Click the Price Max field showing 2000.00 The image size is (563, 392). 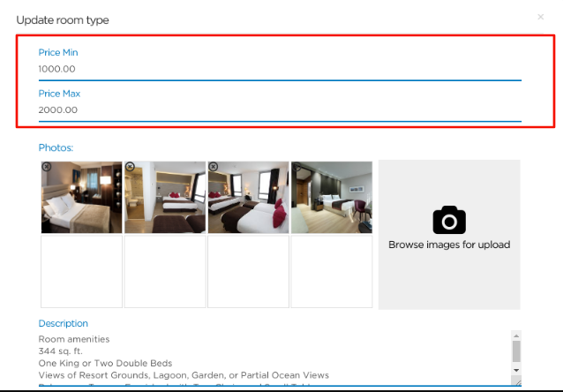point(280,110)
